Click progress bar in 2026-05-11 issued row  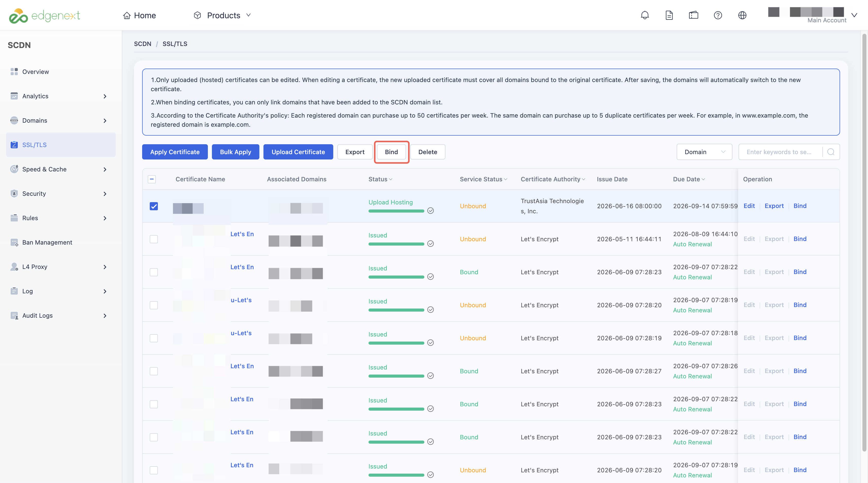396,244
